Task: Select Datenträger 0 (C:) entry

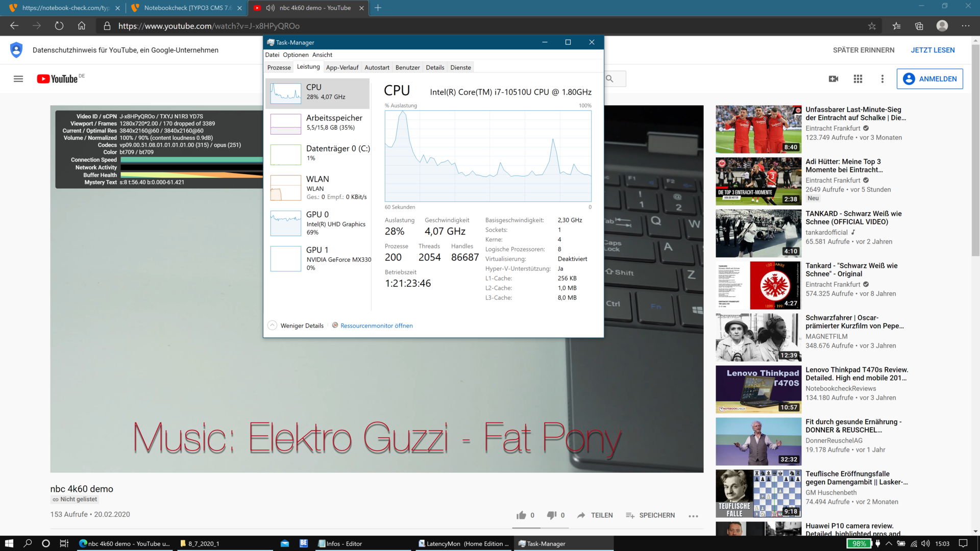Action: tap(317, 154)
